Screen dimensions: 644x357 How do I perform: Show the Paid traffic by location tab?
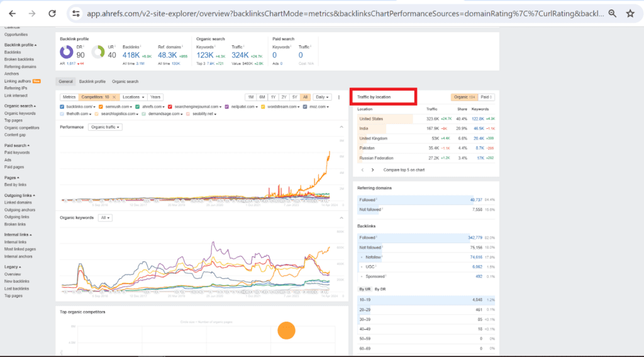pos(486,97)
